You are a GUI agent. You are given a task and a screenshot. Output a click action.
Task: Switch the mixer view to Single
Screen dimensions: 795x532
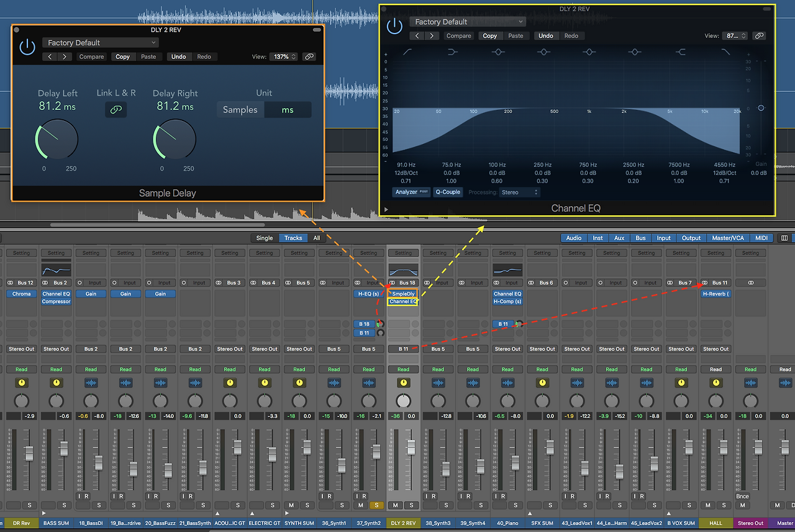click(x=265, y=238)
